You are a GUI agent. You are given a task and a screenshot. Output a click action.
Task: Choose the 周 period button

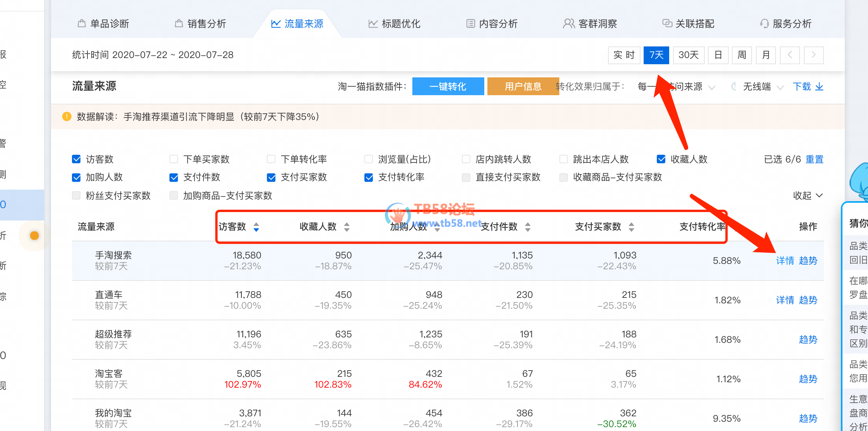pyautogui.click(x=742, y=55)
